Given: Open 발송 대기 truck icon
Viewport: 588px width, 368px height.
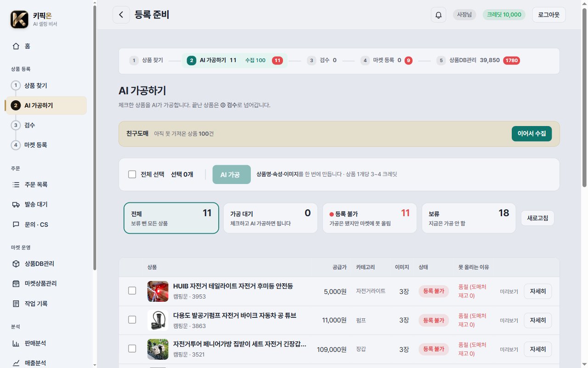Looking at the screenshot, I should [16, 204].
